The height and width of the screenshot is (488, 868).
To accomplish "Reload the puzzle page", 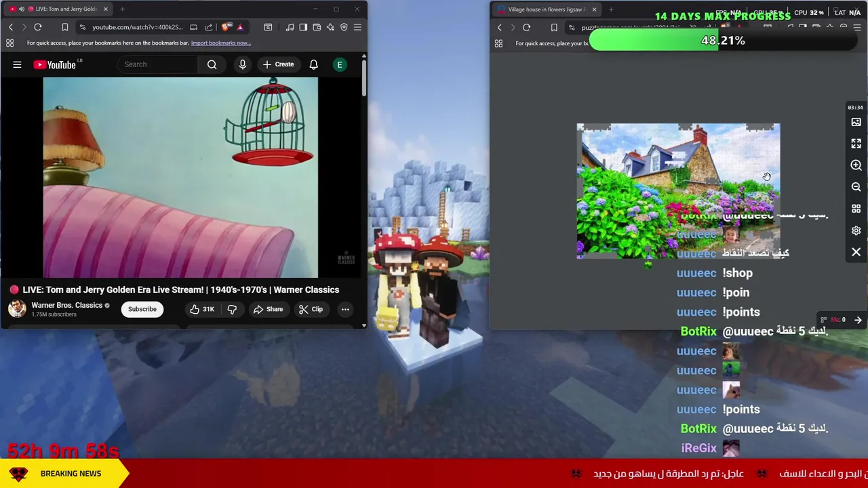I will pyautogui.click(x=527, y=28).
